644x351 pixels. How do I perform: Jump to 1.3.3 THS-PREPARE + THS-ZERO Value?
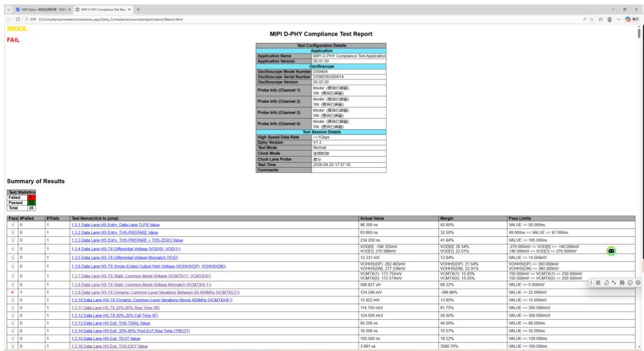pyautogui.click(x=127, y=240)
